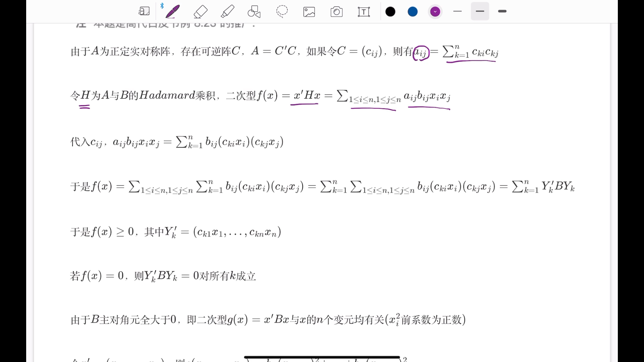Viewport: 644px width, 362px height.
Task: Toggle the read-only sidebar mode icon
Action: pos(144,12)
